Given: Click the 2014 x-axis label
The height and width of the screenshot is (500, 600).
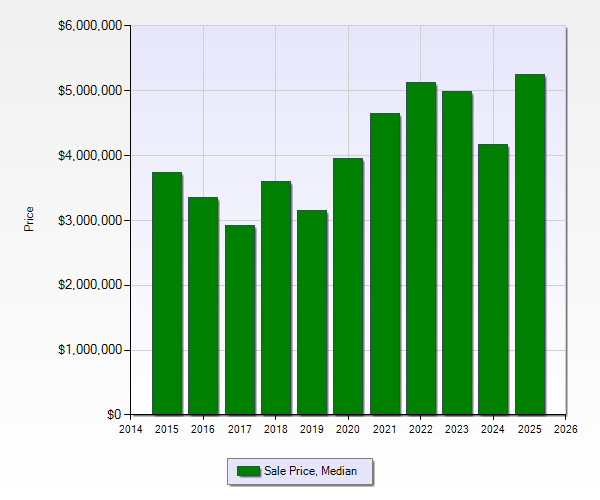Looking at the screenshot, I should pyautogui.click(x=130, y=430).
